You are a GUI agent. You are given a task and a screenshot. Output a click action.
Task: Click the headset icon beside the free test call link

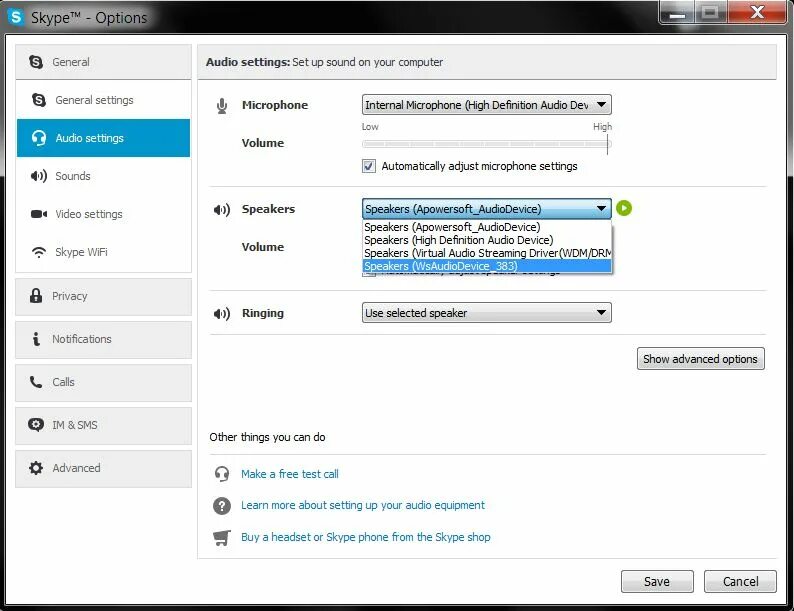(222, 474)
